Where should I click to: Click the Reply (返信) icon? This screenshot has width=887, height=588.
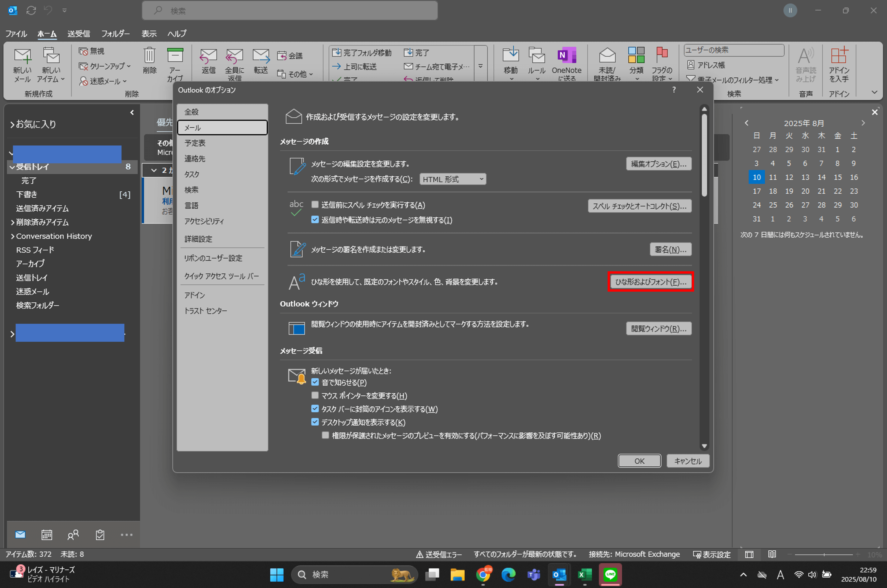[x=208, y=56]
